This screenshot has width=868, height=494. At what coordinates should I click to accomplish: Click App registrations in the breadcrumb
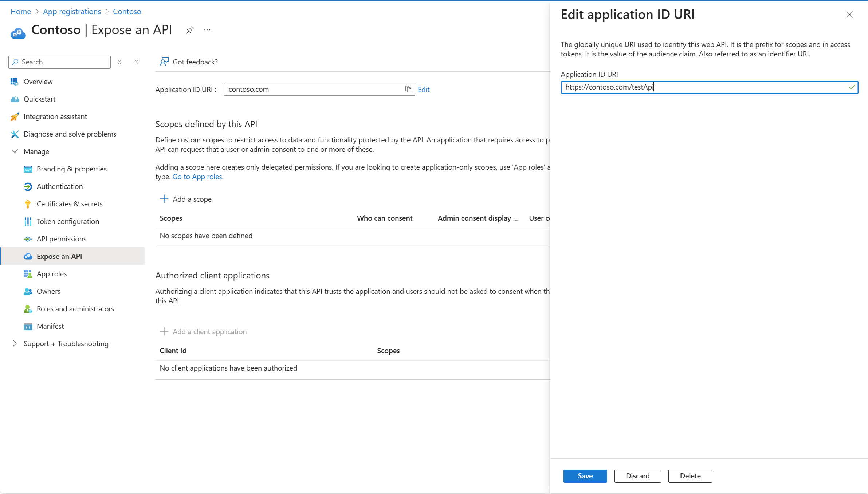72,12
